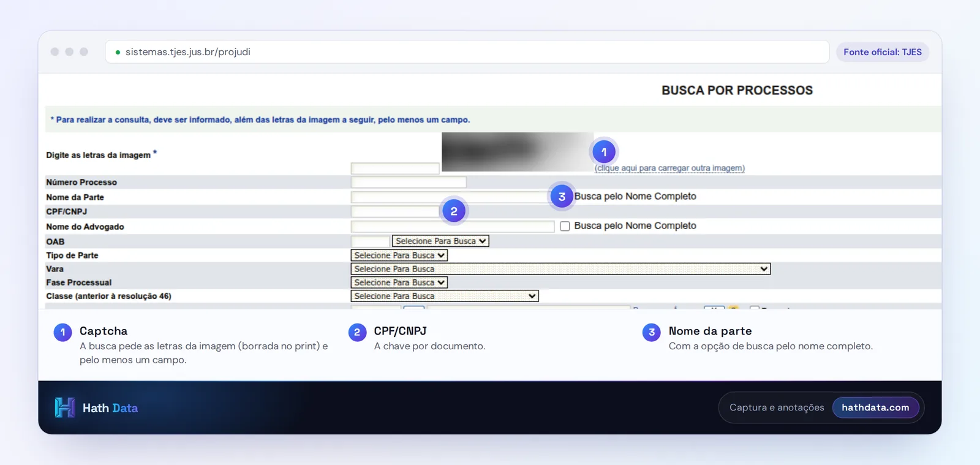Viewport: 980px width, 465px height.
Task: Click the 'Número Processo' label
Action: (x=81, y=182)
